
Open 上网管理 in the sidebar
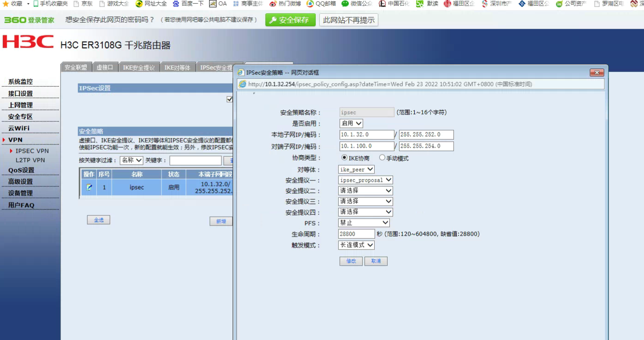(21, 105)
